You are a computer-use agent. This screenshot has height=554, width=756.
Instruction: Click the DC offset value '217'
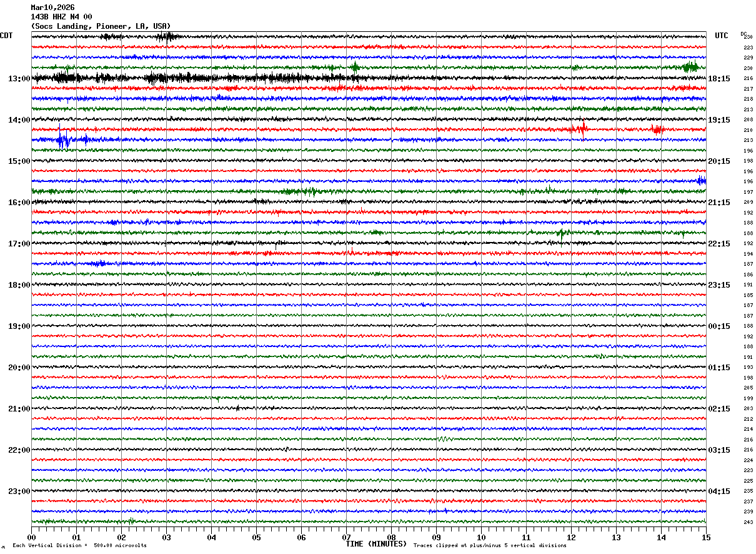point(748,89)
